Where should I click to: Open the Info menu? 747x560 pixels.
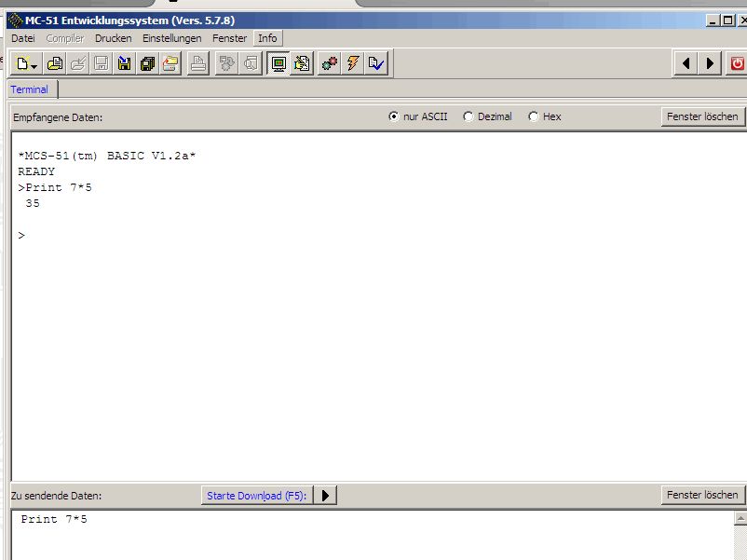267,38
